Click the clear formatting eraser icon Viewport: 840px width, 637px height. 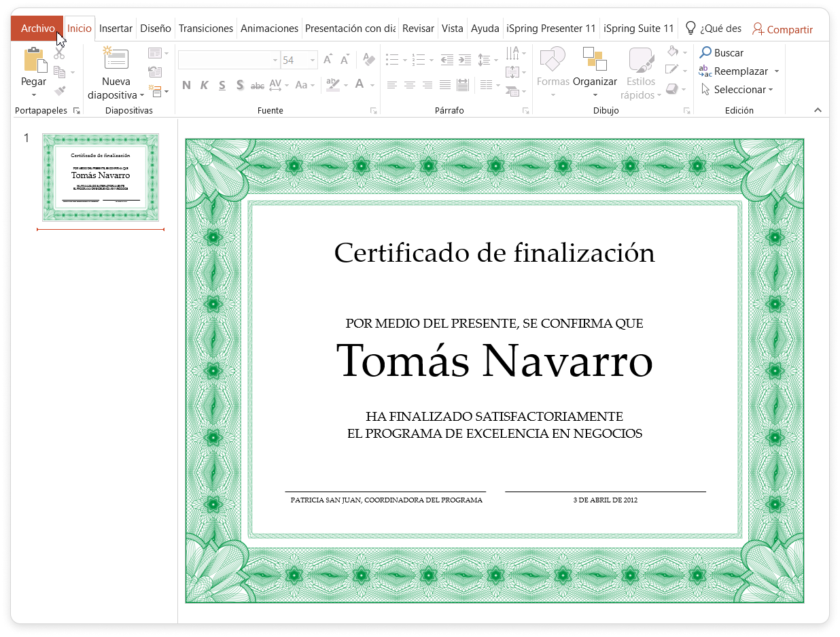[x=369, y=60]
